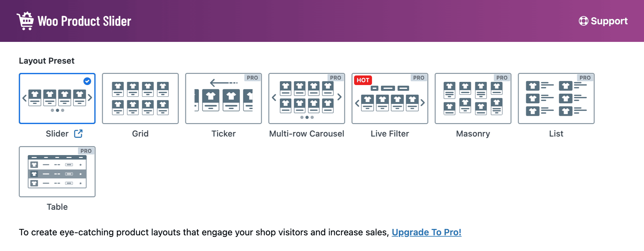
Task: Pick the List layout preset
Action: click(x=556, y=98)
